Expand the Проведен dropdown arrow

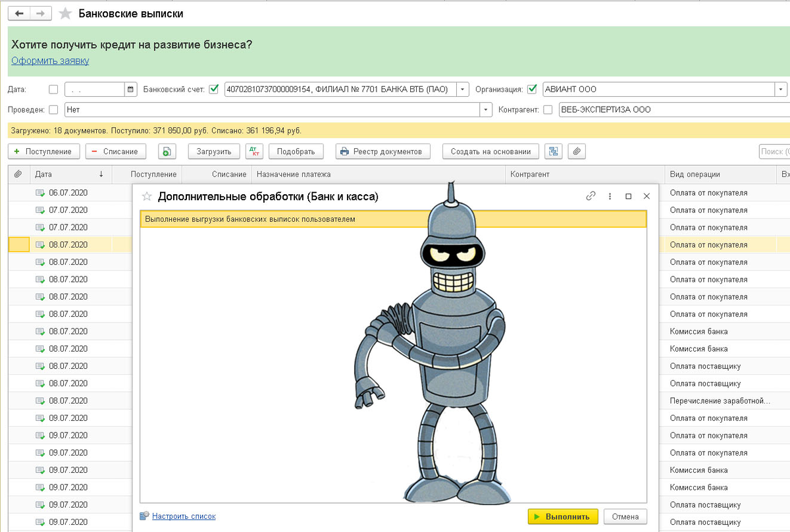(x=487, y=110)
